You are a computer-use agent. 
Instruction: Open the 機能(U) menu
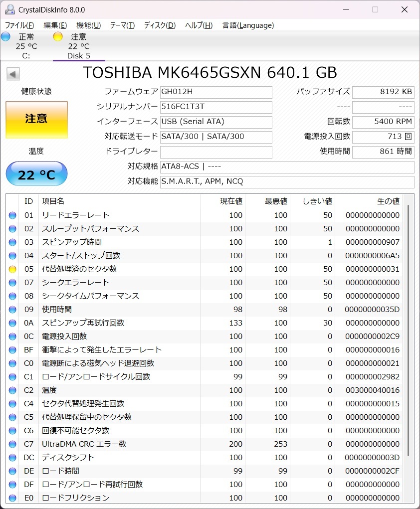point(88,25)
